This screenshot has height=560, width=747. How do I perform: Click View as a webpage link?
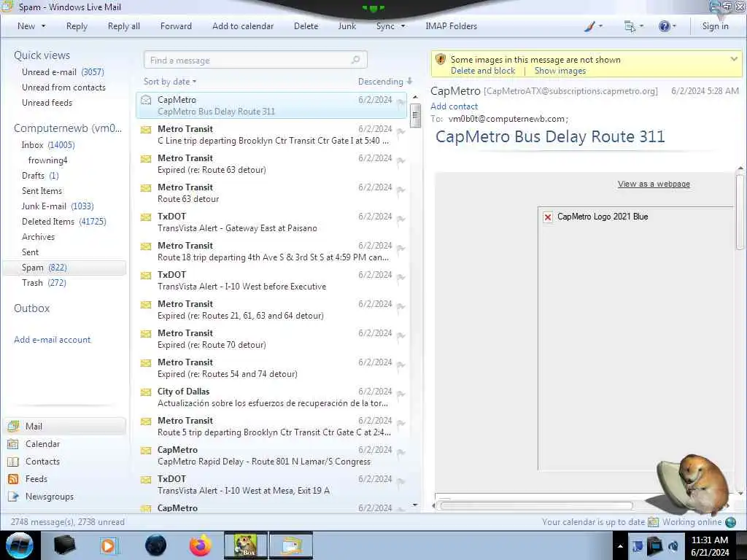654,184
